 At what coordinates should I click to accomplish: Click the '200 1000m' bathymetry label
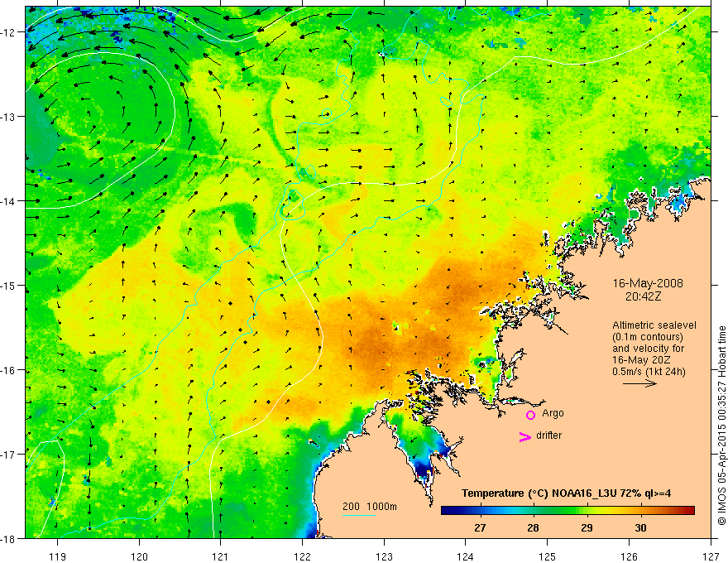pyautogui.click(x=370, y=507)
